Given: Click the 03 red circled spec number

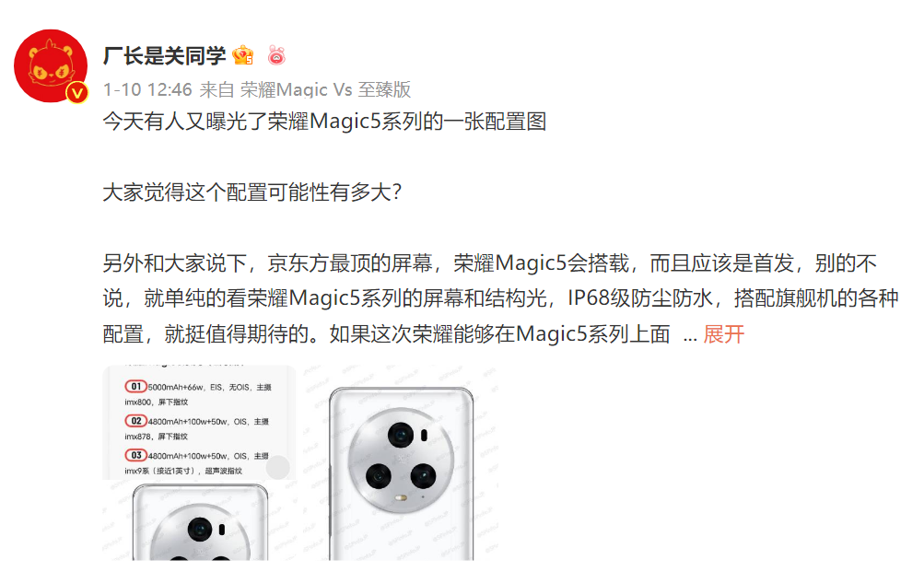Looking at the screenshot, I should (x=135, y=455).
